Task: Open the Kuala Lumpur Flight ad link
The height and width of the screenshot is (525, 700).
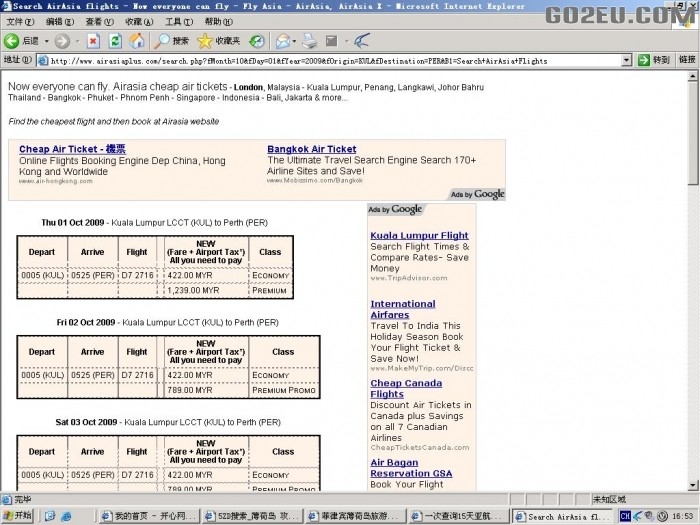Action: (x=419, y=235)
